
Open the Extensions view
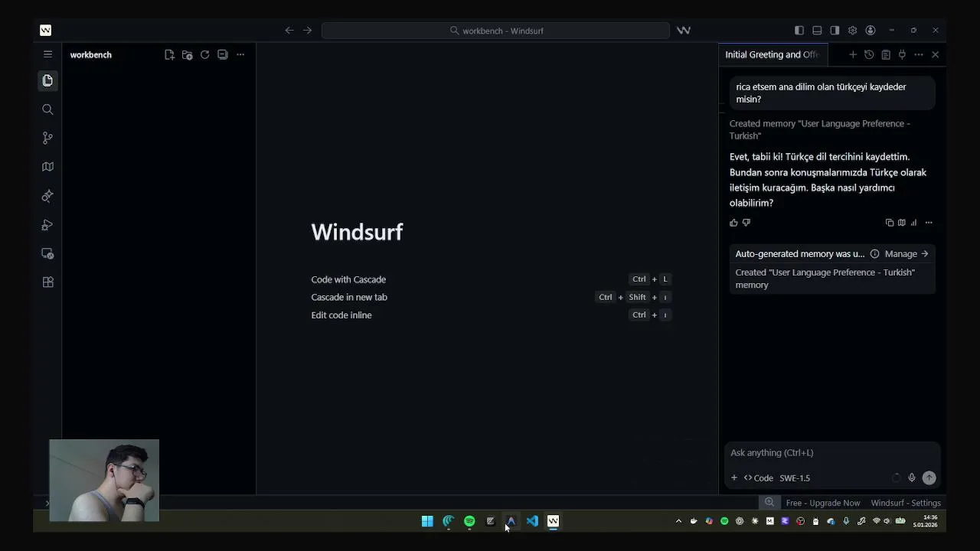click(47, 282)
